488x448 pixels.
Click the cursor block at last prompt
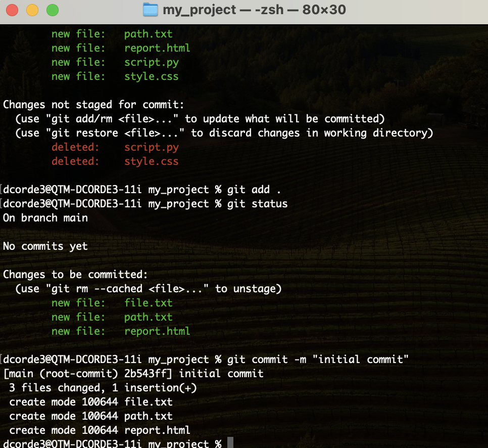[230, 443]
